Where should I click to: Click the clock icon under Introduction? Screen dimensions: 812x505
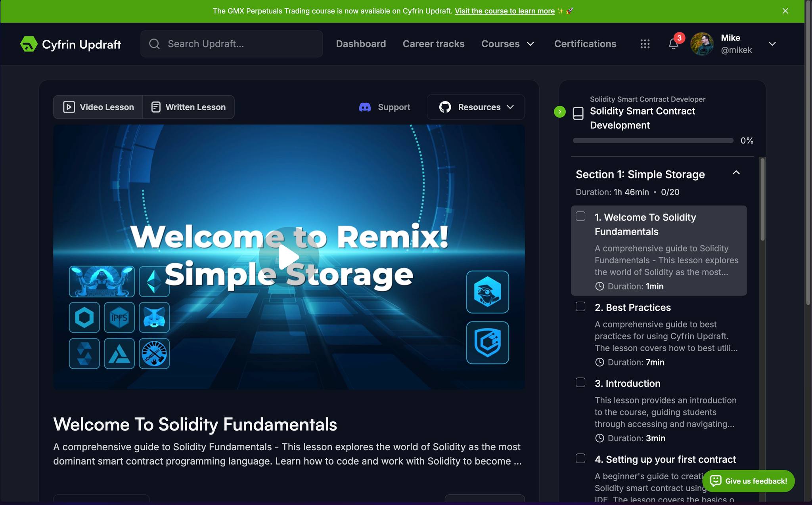600,438
